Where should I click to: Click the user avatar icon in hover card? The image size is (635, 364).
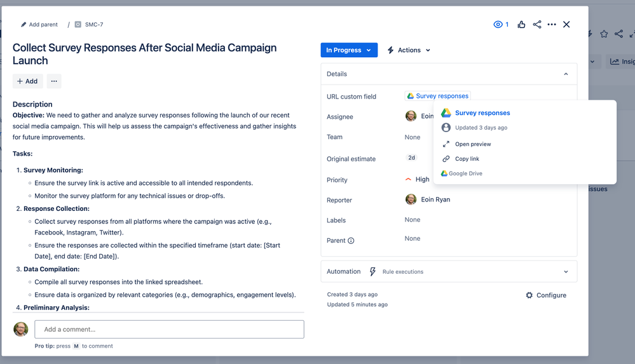(446, 128)
